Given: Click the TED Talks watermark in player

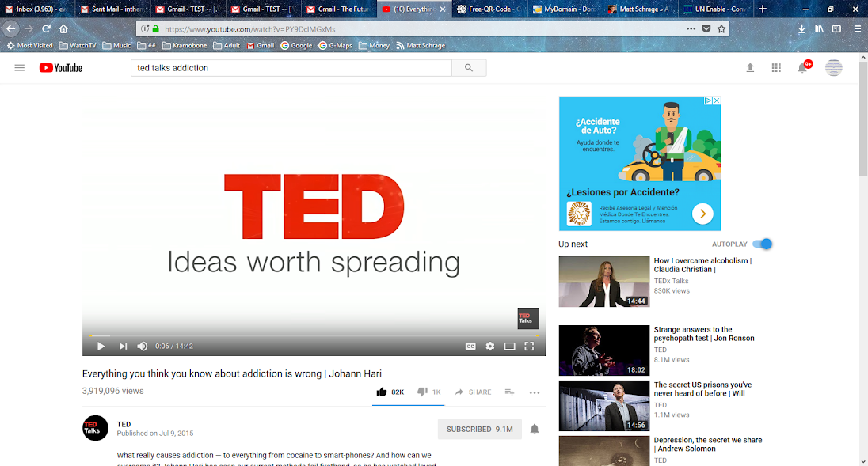Looking at the screenshot, I should 528,318.
